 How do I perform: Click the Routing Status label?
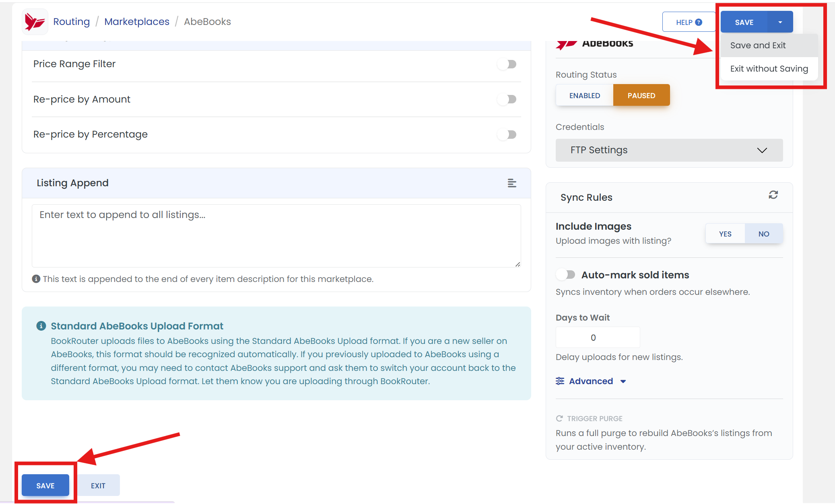pos(586,75)
